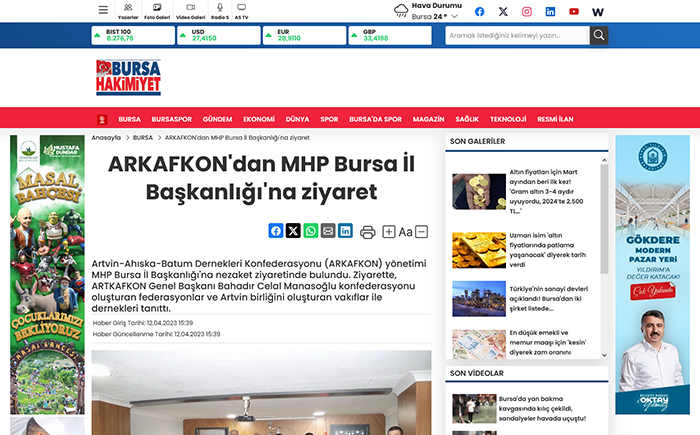Go to BURSA breadcrumb link
Image resolution: width=700 pixels, height=435 pixels.
[143, 138]
